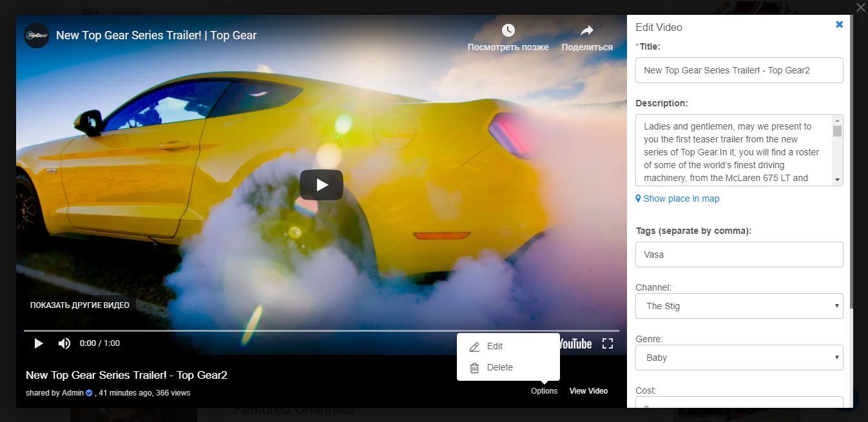This screenshot has height=422, width=868.
Task: Click the video progress bar
Action: pyautogui.click(x=321, y=331)
